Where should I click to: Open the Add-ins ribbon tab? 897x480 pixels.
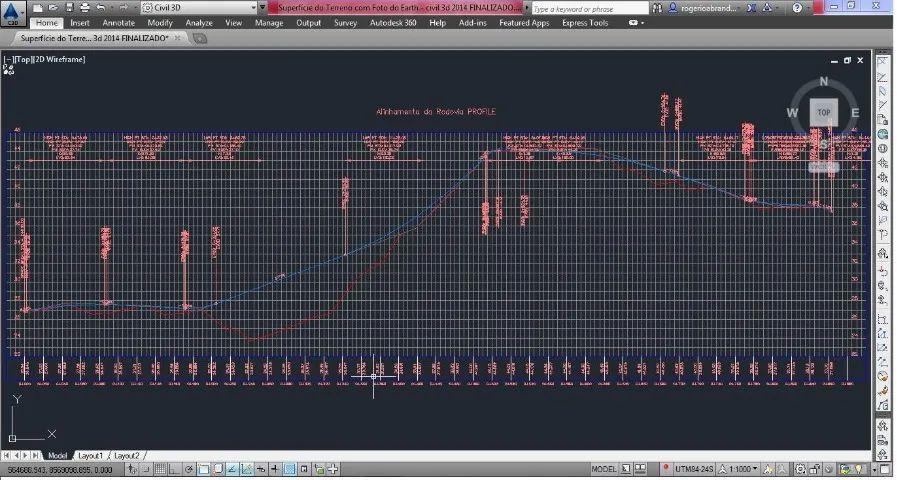coord(473,23)
